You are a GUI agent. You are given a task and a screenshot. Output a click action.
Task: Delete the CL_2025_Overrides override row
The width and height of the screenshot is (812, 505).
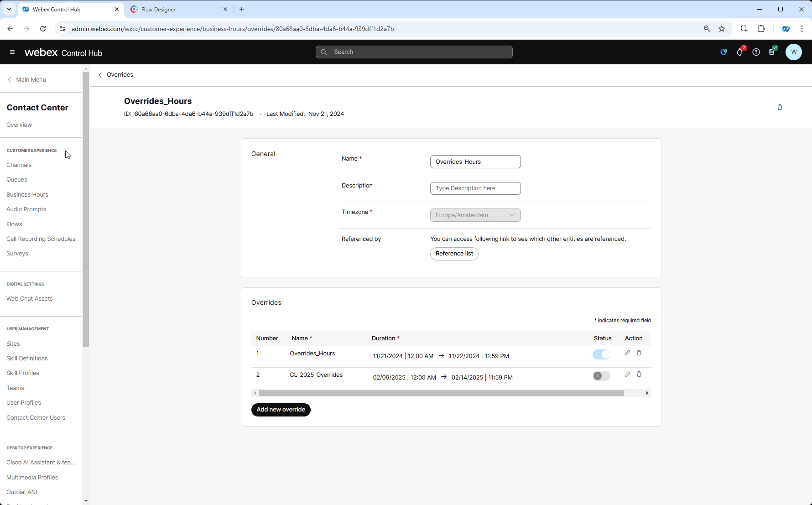(639, 374)
